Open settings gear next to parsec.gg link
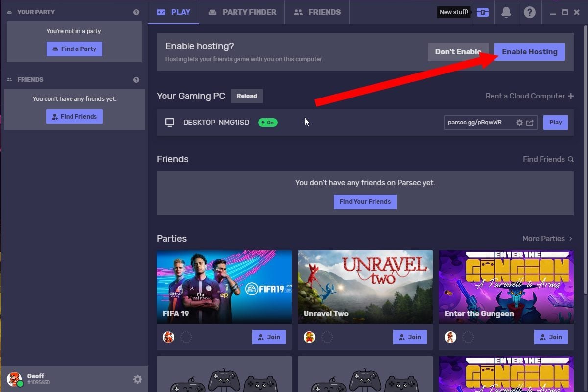Screen dimensions: 588x392 519,122
